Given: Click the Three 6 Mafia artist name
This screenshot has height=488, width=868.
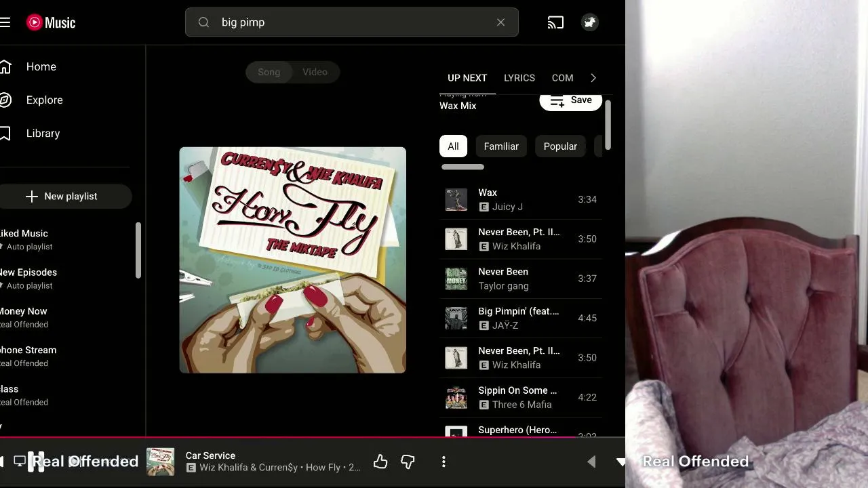Looking at the screenshot, I should [522, 405].
